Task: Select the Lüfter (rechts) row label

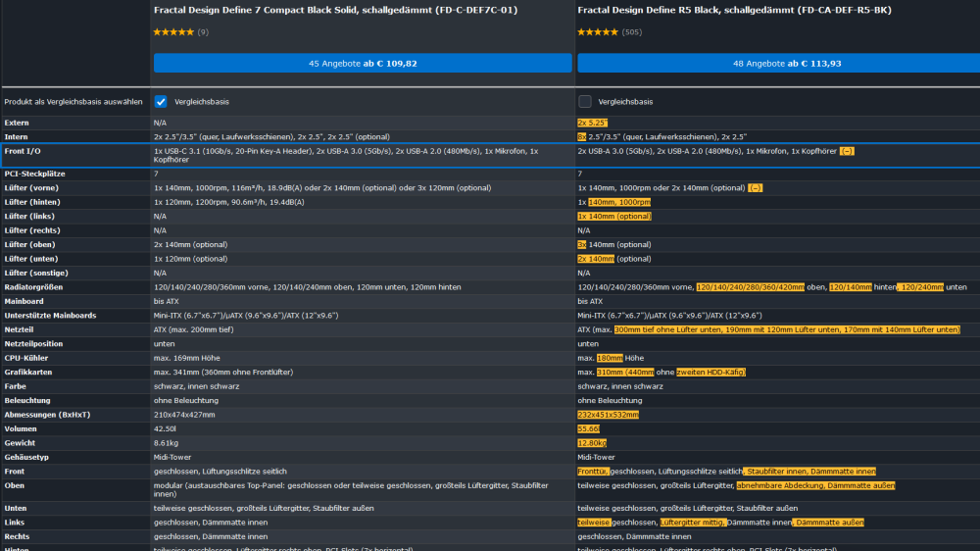Action: click(32, 230)
